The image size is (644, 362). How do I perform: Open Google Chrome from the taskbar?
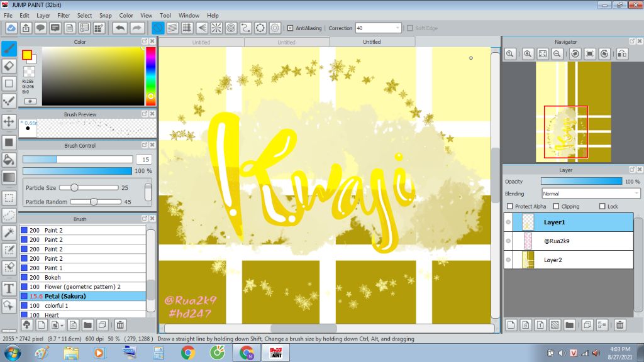188,353
